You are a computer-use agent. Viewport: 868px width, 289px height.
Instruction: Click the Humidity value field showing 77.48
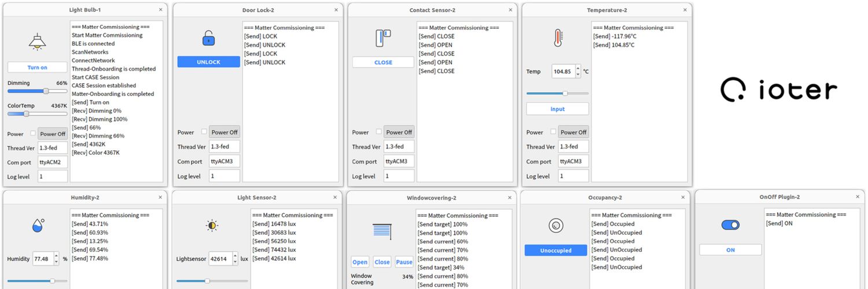coord(42,258)
